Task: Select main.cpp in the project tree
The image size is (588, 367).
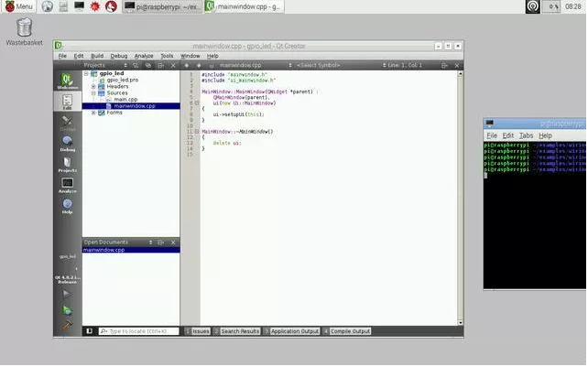Action: (x=125, y=99)
